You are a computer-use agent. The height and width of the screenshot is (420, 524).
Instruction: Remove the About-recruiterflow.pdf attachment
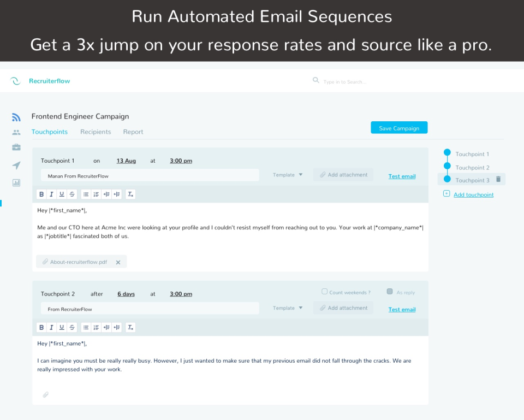(x=118, y=262)
